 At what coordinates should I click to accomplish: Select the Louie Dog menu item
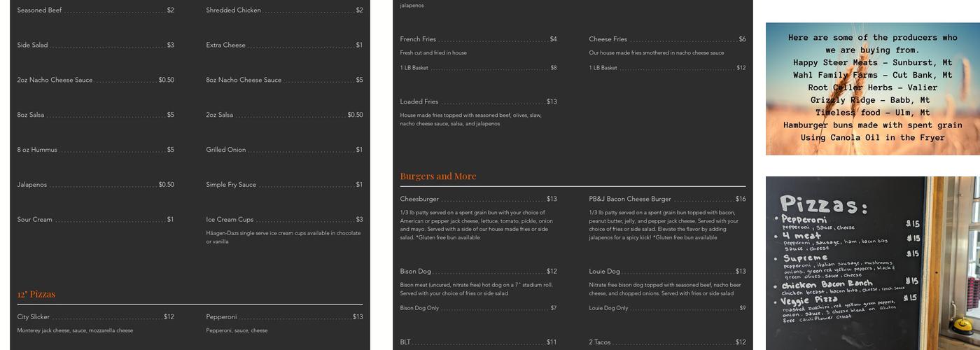(x=605, y=272)
